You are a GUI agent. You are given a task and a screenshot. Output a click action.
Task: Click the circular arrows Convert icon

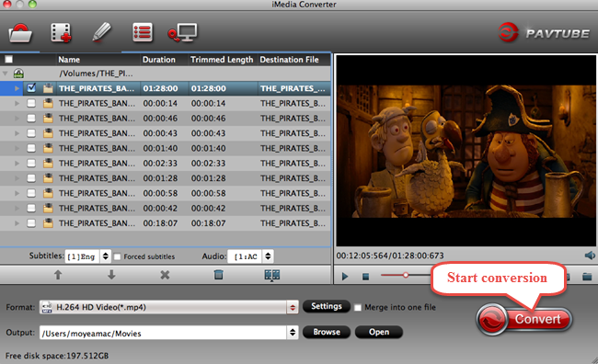[x=493, y=319]
